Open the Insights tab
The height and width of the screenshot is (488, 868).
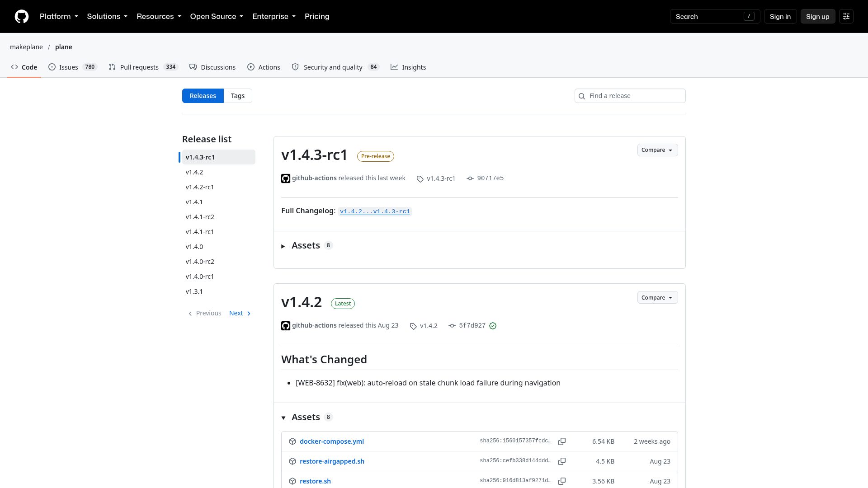[408, 67]
